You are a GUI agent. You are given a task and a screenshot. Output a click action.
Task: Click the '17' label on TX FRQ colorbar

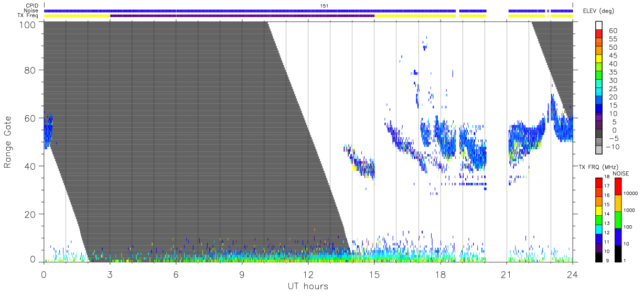click(608, 186)
